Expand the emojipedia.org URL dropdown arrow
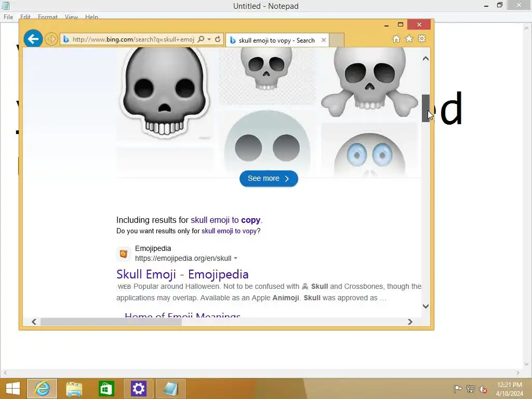532x399 pixels. click(x=235, y=258)
